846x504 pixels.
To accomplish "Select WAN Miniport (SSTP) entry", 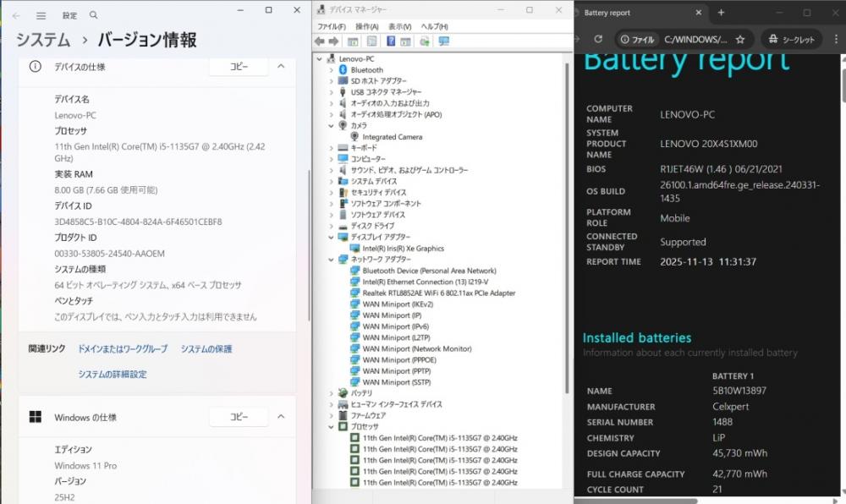I will [x=397, y=382].
